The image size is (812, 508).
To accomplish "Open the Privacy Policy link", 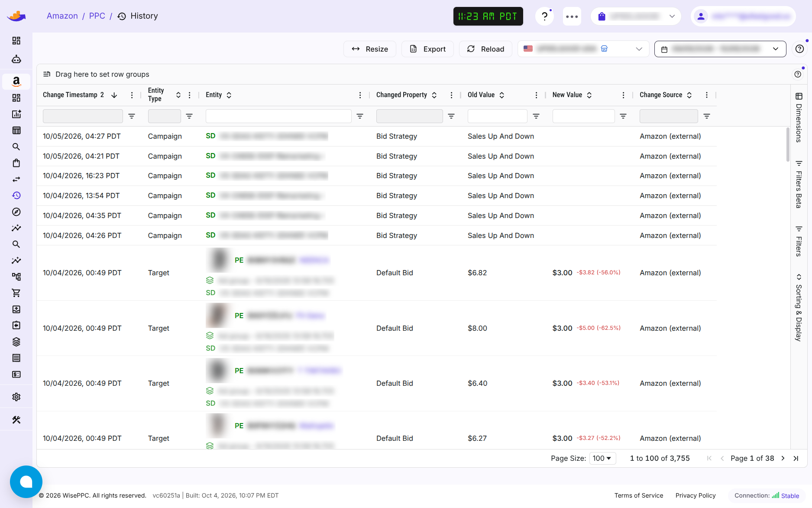I will [x=696, y=495].
